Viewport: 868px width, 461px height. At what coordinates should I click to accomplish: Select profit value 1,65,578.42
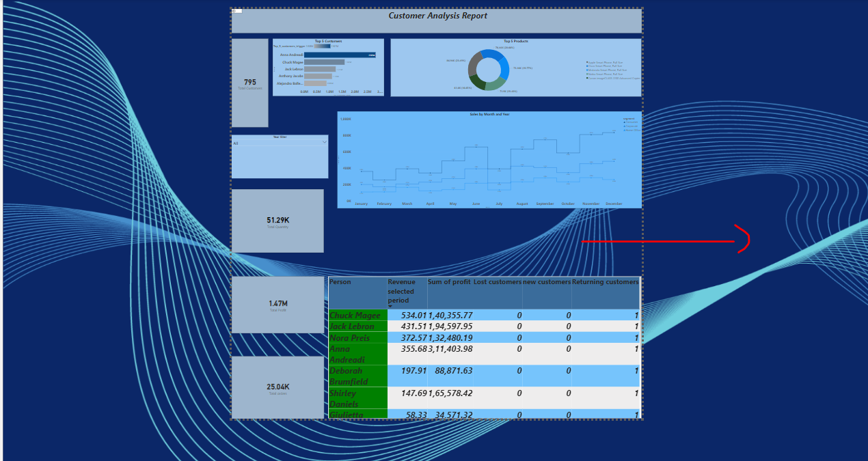(450, 393)
